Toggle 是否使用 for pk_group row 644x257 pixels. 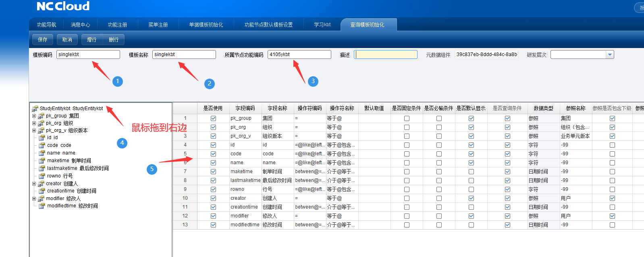[213, 118]
